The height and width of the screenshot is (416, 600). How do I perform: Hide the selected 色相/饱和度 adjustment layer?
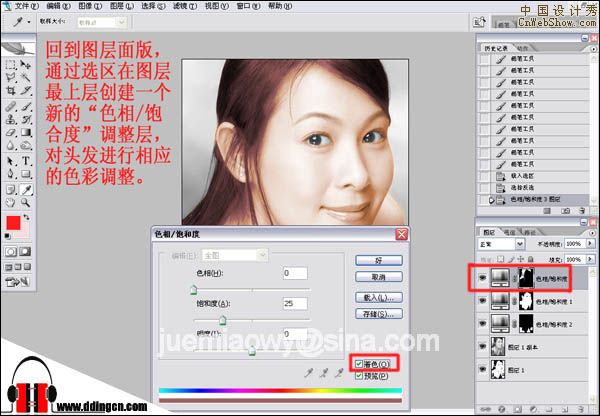(x=483, y=278)
